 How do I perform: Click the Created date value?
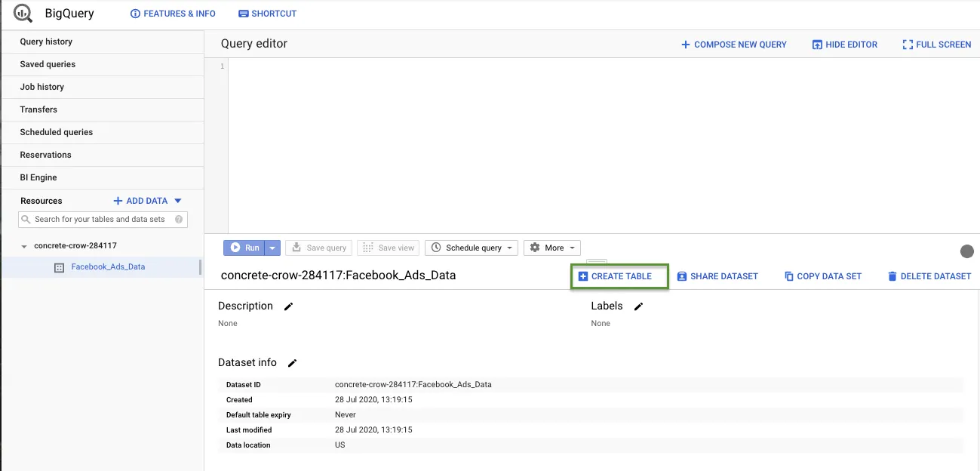pyautogui.click(x=373, y=399)
